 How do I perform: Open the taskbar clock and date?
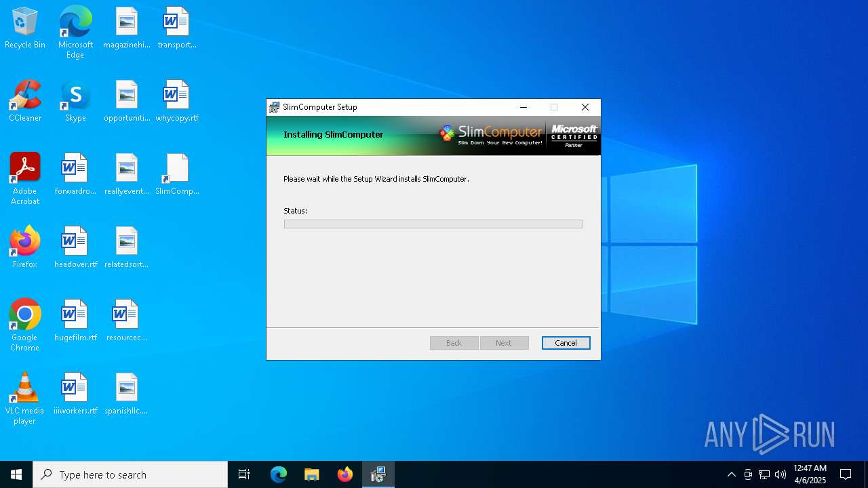810,474
